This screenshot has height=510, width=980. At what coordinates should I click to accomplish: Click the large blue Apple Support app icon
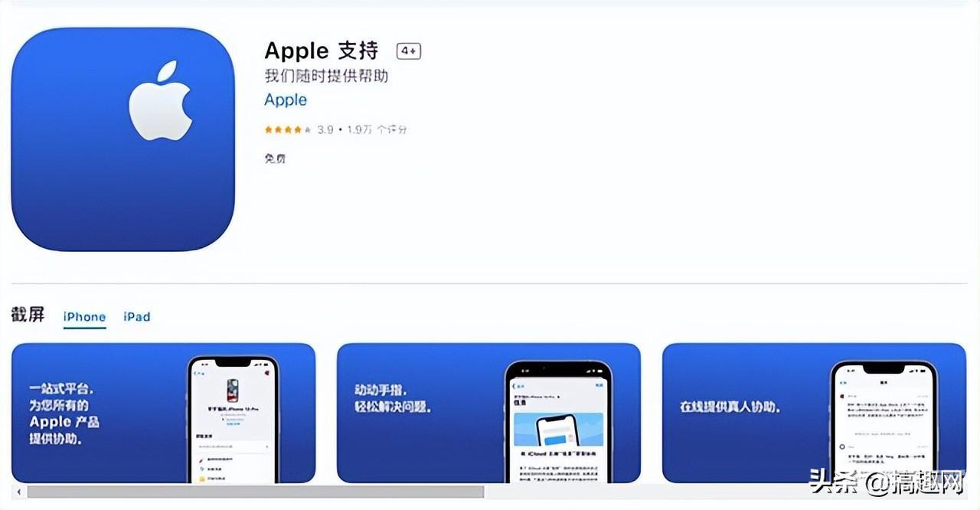[x=122, y=139]
